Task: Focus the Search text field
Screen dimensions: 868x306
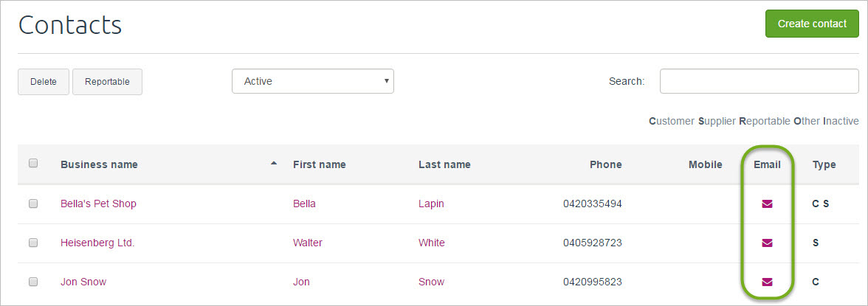Action: coord(759,81)
